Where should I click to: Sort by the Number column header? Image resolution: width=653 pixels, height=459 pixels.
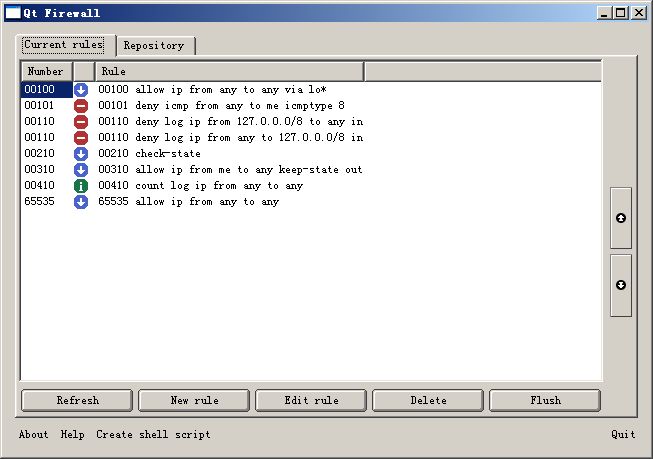click(47, 71)
